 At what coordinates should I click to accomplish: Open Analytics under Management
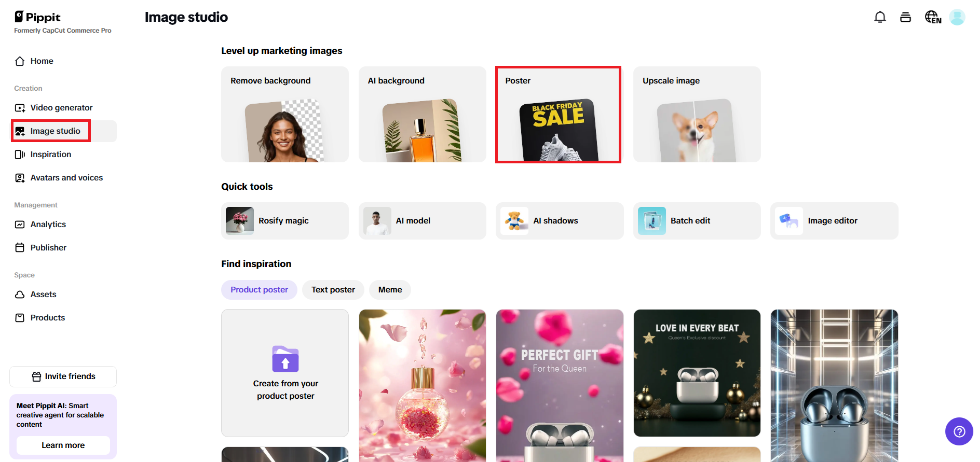pos(48,224)
